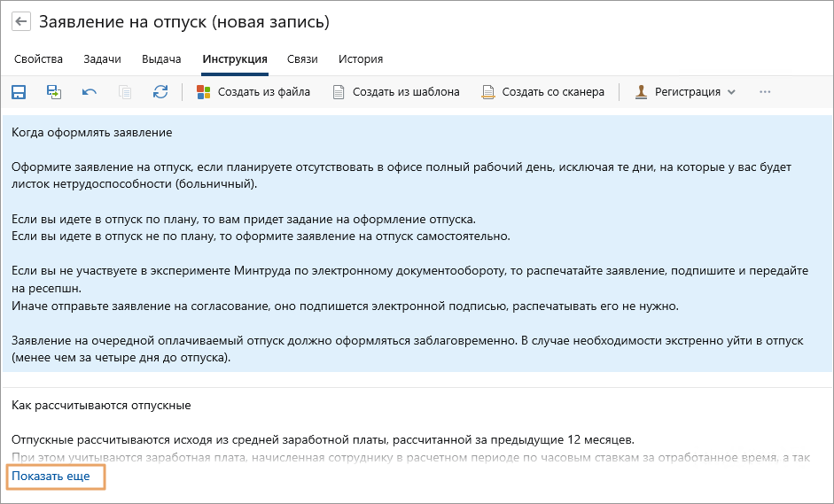Select the Связи tab
Screen dimensions: 834x504
coord(302,59)
